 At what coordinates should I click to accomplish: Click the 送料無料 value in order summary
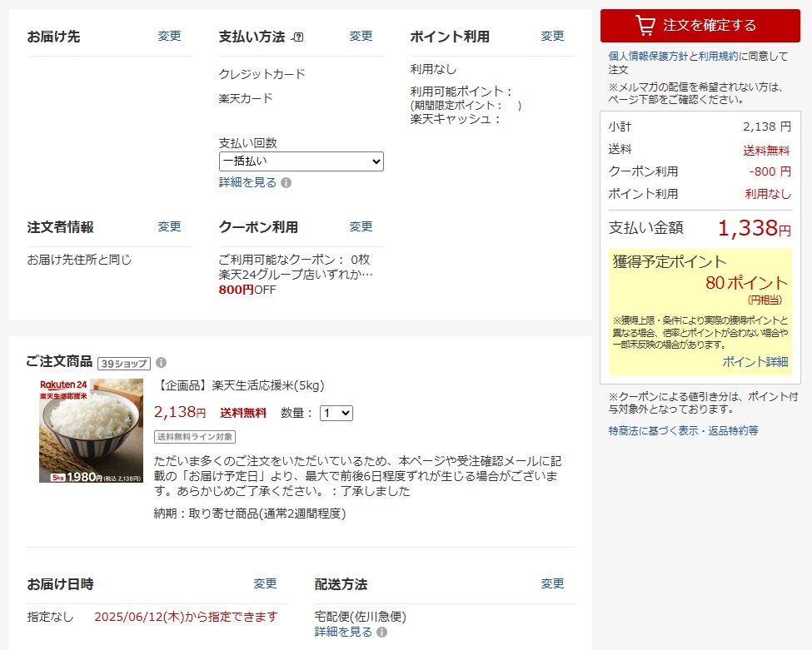click(x=766, y=150)
